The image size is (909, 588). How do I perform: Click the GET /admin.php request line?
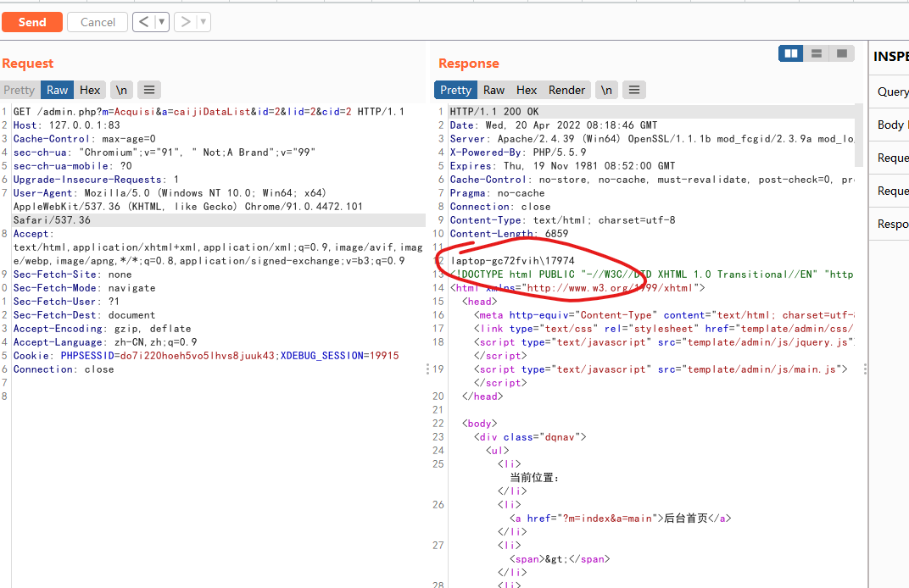pyautogui.click(x=209, y=111)
